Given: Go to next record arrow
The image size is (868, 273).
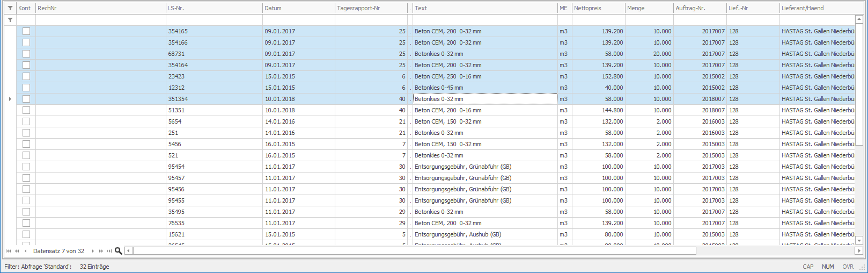Looking at the screenshot, I should (93, 251).
